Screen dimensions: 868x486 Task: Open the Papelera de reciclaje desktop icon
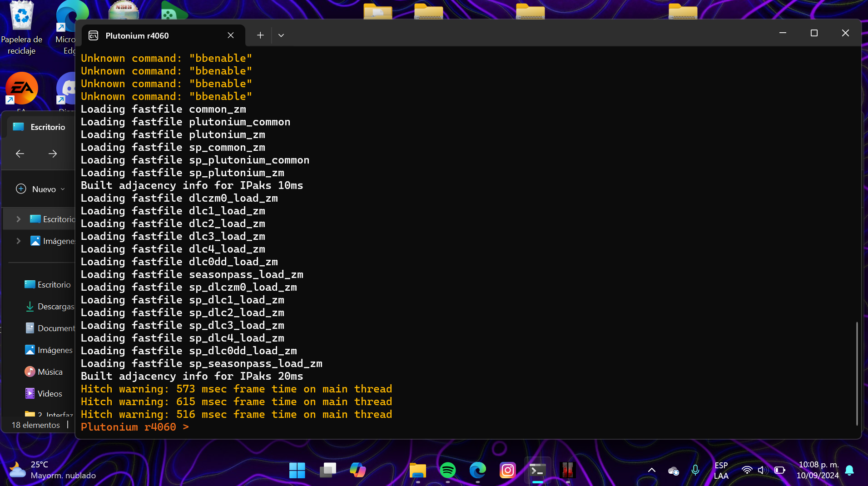pyautogui.click(x=21, y=28)
